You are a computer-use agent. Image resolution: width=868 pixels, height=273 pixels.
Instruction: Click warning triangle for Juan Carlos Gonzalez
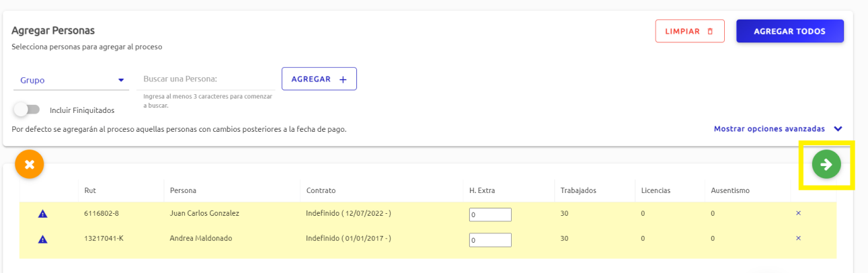click(x=42, y=214)
